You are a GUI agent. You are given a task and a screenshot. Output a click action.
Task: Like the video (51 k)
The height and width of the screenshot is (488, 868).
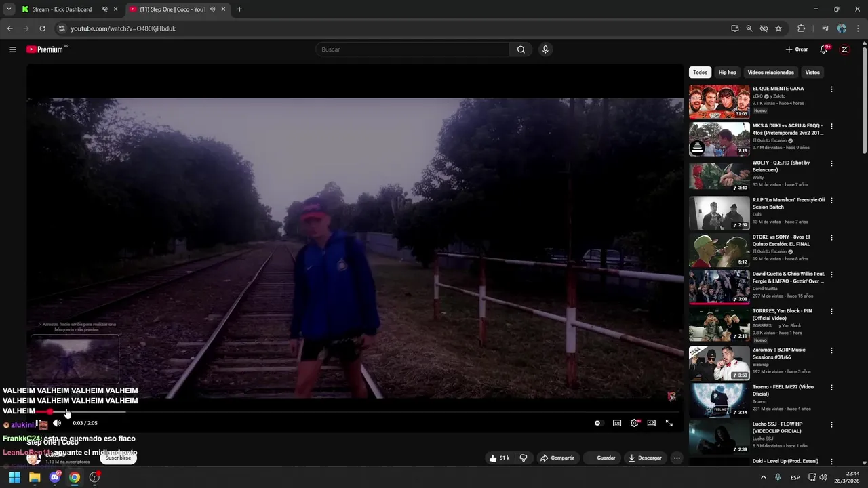[499, 458]
